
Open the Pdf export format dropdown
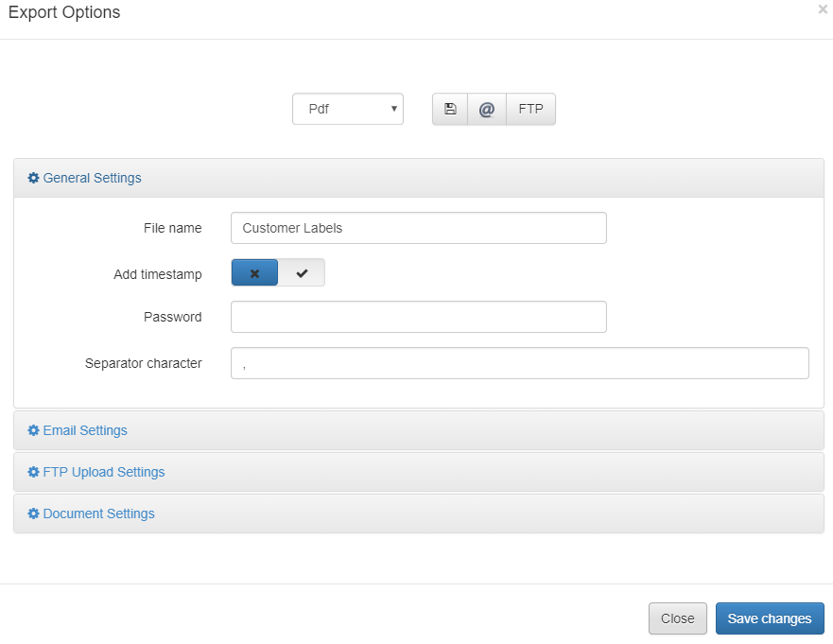click(x=347, y=109)
